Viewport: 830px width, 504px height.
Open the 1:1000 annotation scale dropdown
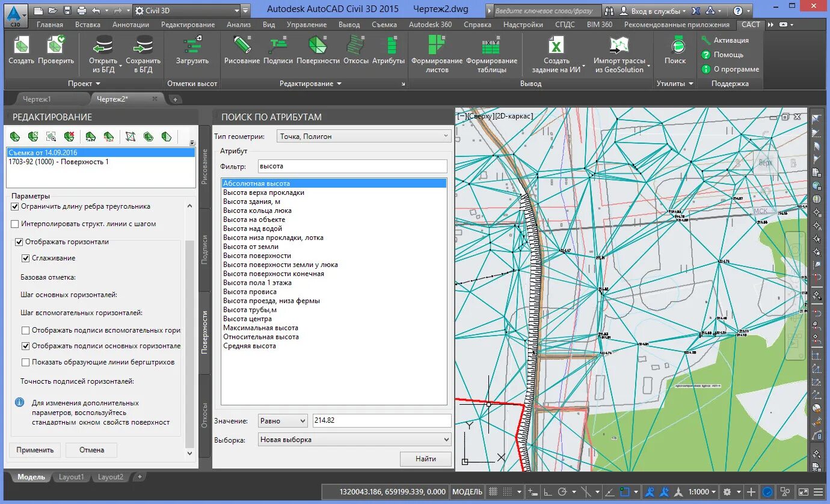[x=702, y=491]
